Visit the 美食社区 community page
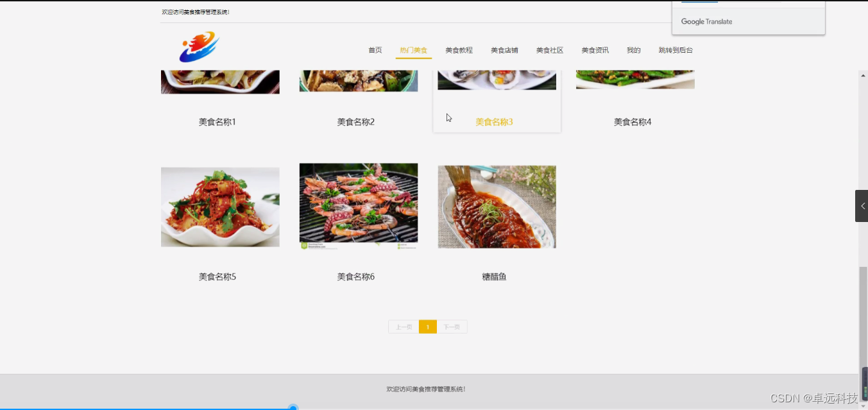The height and width of the screenshot is (410, 868). (x=549, y=49)
